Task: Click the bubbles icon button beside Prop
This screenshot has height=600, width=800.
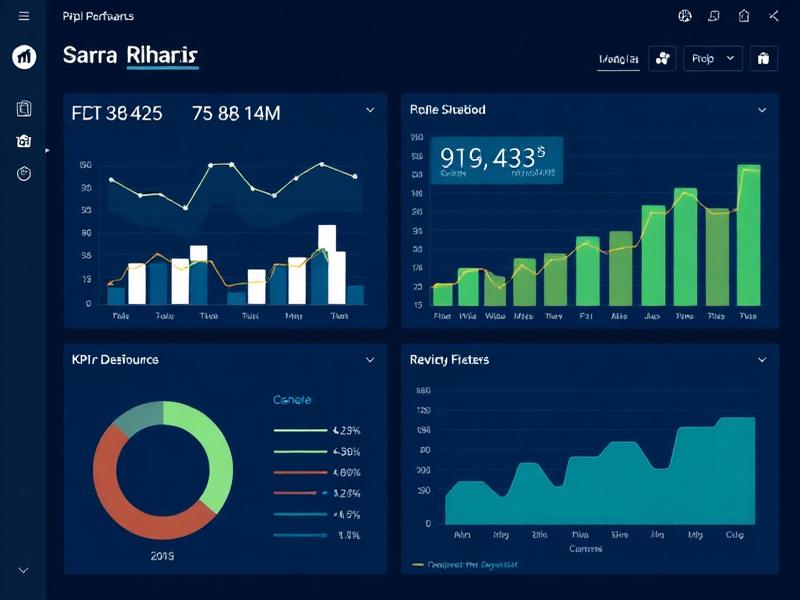Action: (x=662, y=59)
